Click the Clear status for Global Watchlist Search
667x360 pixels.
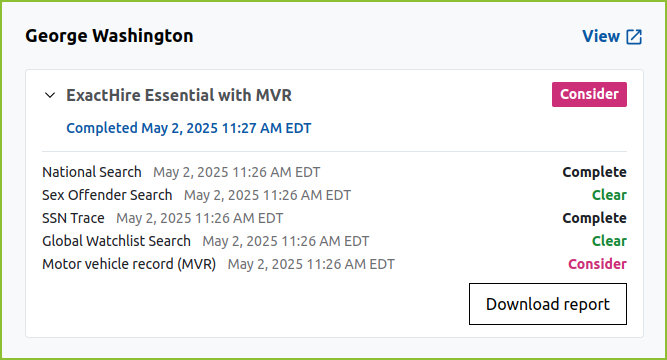609,241
